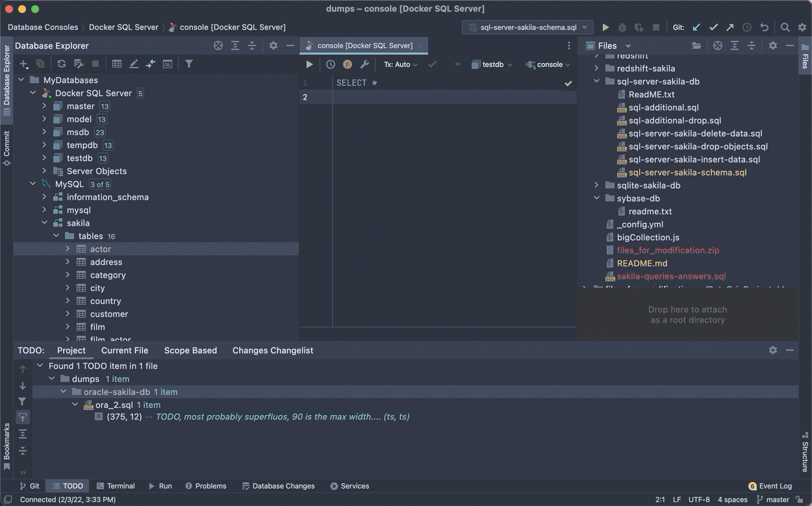
Task: Open the Services tool window
Action: coord(349,486)
